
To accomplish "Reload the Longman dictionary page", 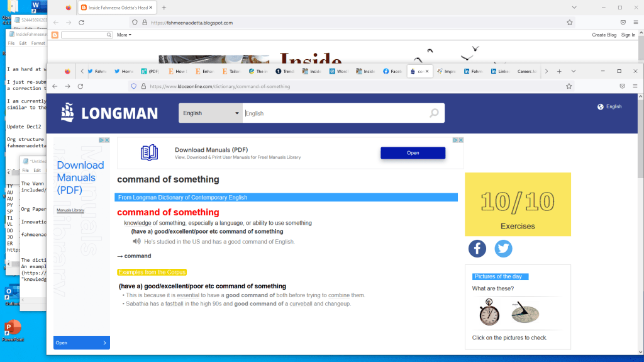I will point(80,86).
